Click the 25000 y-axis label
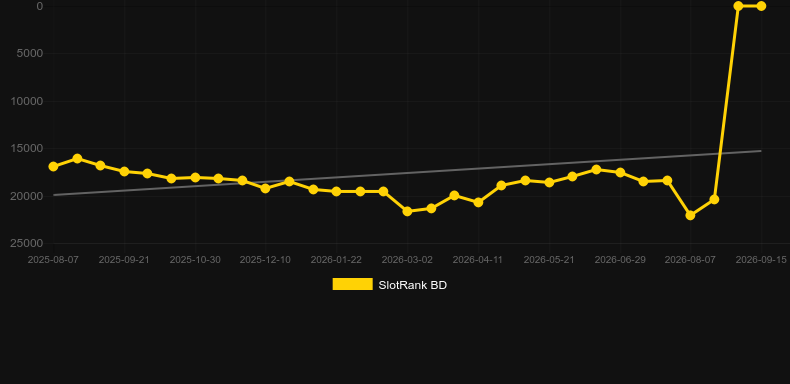 27,243
